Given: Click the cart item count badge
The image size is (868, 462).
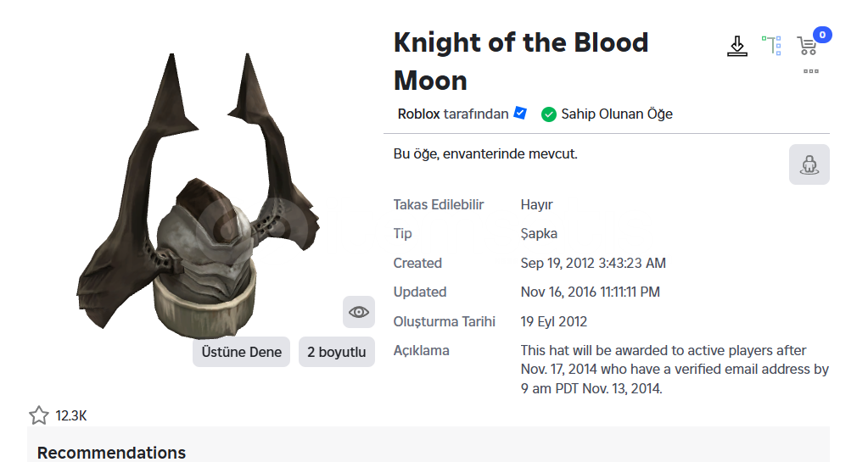Looking at the screenshot, I should tap(823, 35).
